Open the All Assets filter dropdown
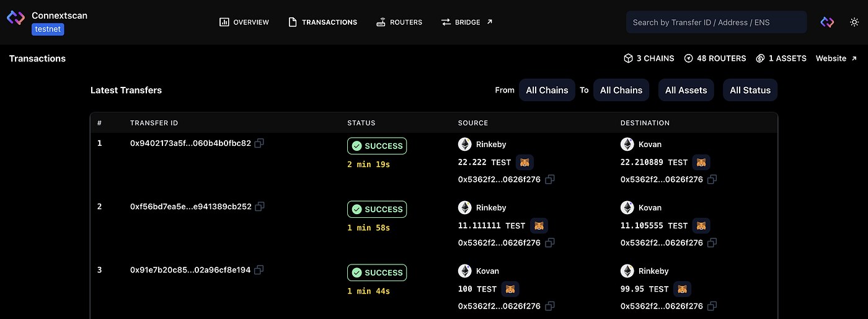Image resolution: width=868 pixels, height=319 pixels. point(686,90)
